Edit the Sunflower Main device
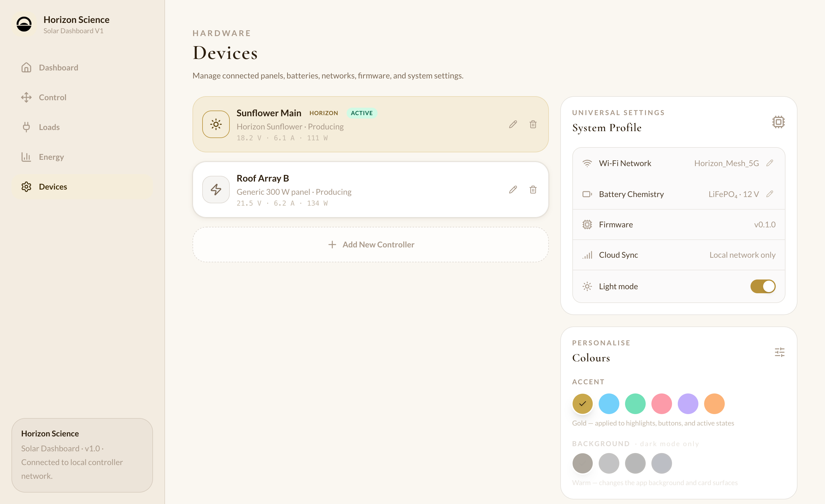Image resolution: width=825 pixels, height=504 pixels. 513,125
